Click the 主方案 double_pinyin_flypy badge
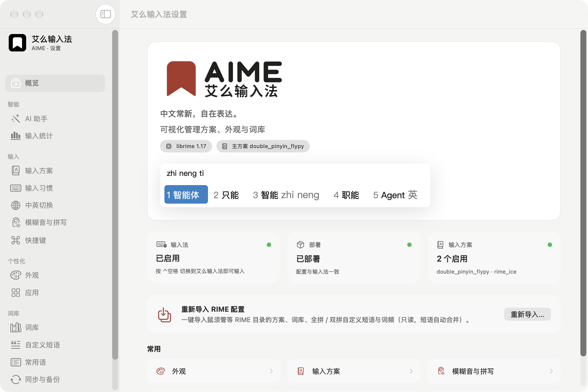This screenshot has width=588, height=392. (x=263, y=146)
